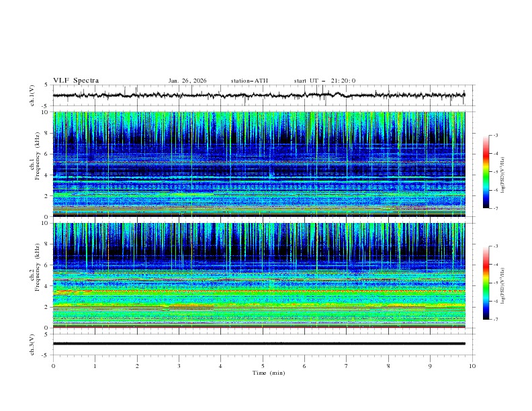This screenshot has width=532, height=411.
Task: Click the ch.3 flat waveform trace
Action: pos(259,344)
